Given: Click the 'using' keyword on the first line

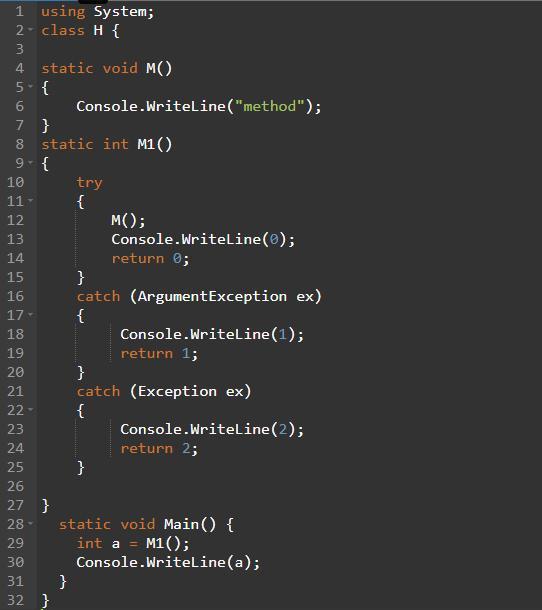Looking at the screenshot, I should (x=63, y=12).
